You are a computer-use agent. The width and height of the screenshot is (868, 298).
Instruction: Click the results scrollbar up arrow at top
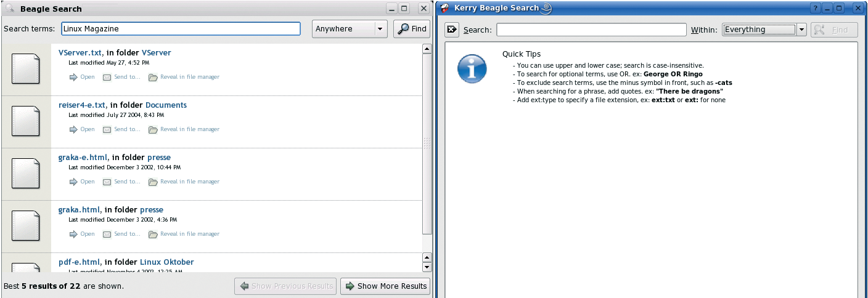click(427, 49)
